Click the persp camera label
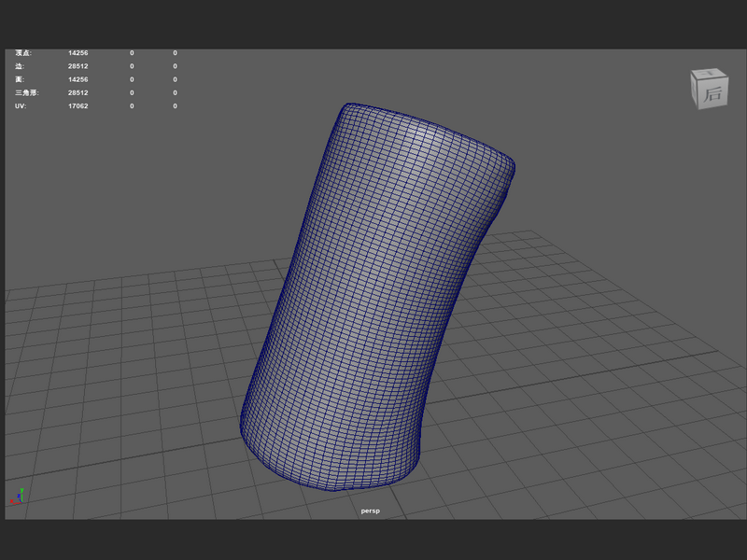Screen dimensions: 747x560 pos(370,511)
